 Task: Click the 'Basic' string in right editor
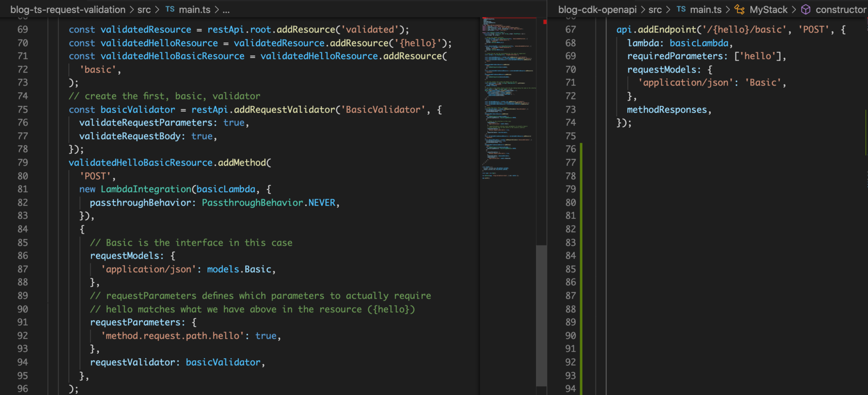point(763,82)
